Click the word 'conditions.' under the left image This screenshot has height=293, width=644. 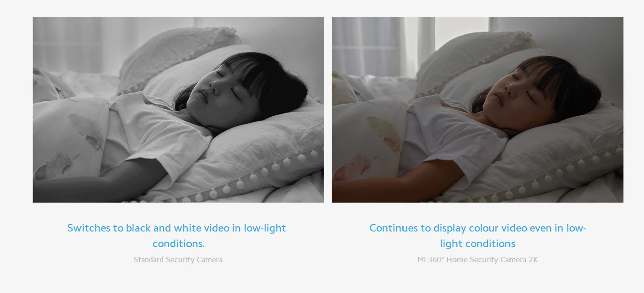(178, 244)
